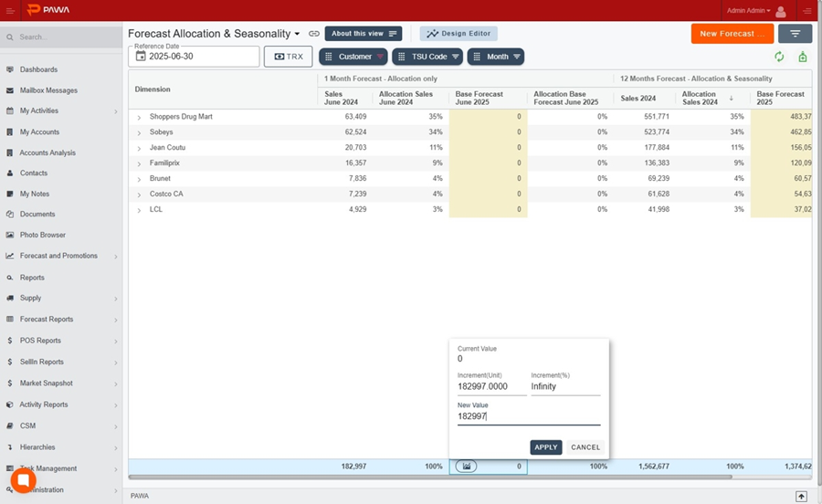822x504 pixels.
Task: Expand the Brunet row
Action: click(139, 179)
